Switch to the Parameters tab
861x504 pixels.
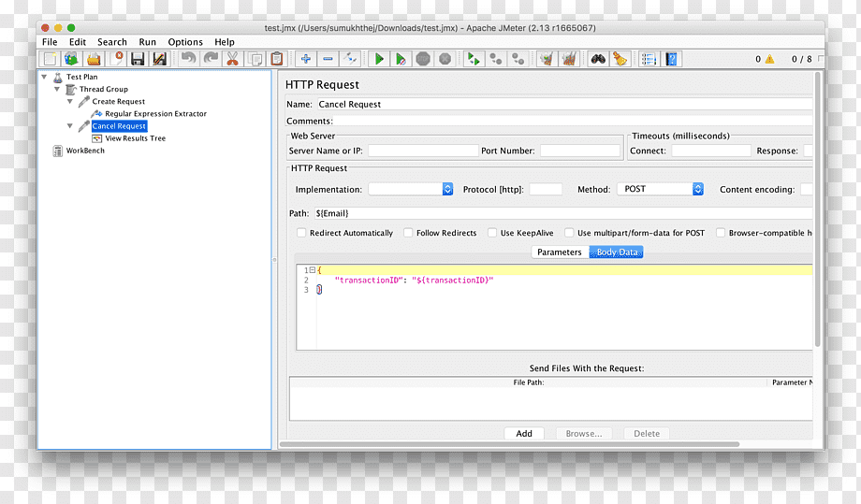pyautogui.click(x=560, y=252)
